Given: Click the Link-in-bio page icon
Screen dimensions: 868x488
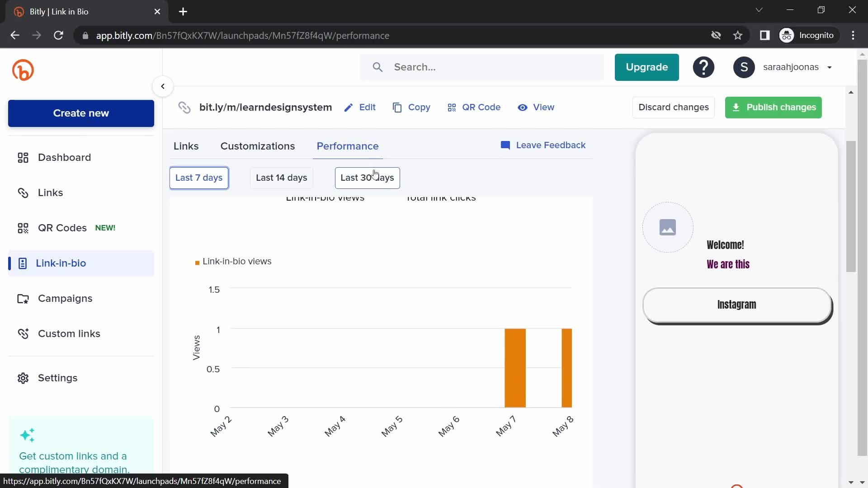Looking at the screenshot, I should pyautogui.click(x=23, y=263).
